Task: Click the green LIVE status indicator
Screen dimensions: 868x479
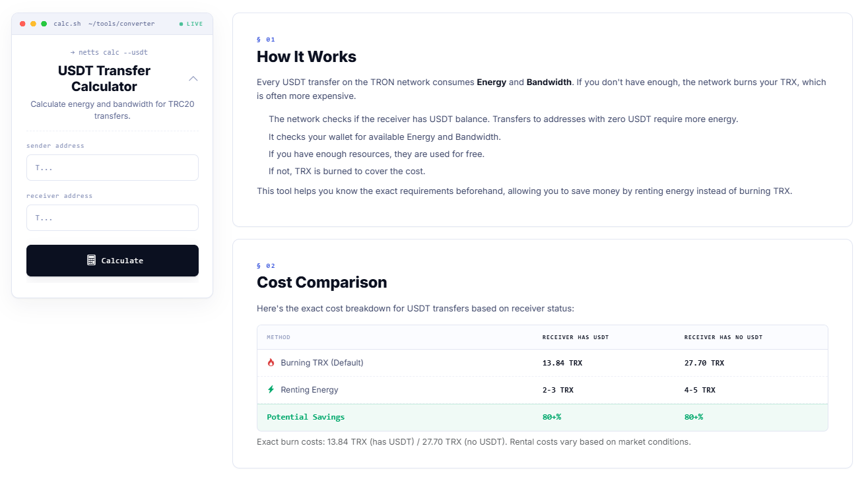Action: click(x=191, y=24)
